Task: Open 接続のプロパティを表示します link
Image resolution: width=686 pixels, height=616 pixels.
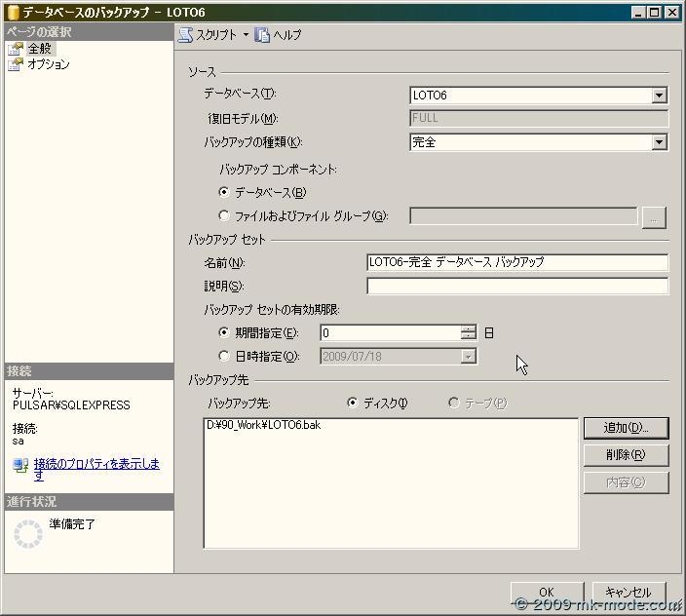Action: point(95,469)
